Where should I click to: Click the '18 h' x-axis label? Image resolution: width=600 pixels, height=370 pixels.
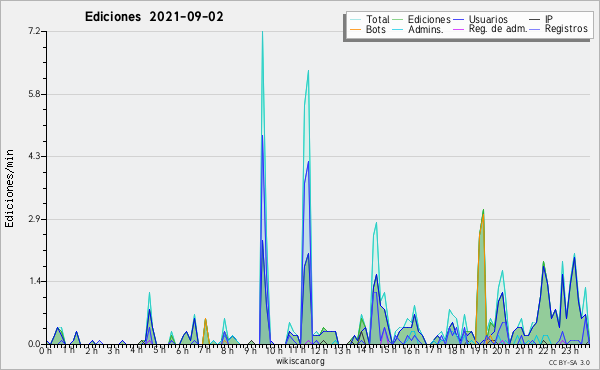456,351
